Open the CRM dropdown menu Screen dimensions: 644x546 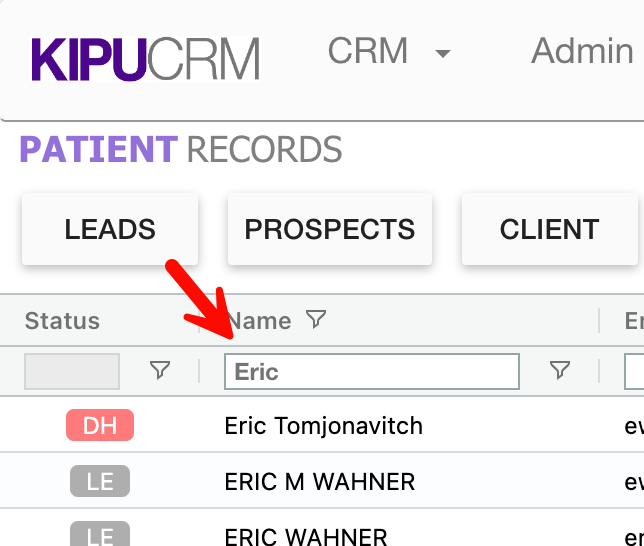point(389,52)
